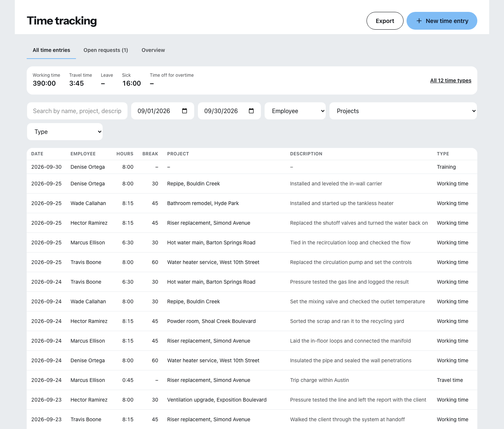Screen dimensions: 504x429
Task: Select Repipe, Bouldin Creek for Denise Ortega
Action: click(x=193, y=184)
